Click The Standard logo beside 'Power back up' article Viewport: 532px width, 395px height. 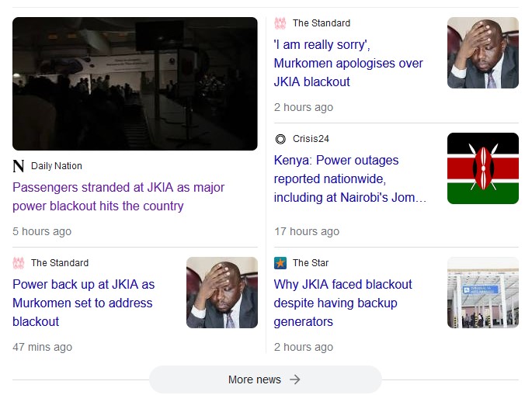coord(19,263)
